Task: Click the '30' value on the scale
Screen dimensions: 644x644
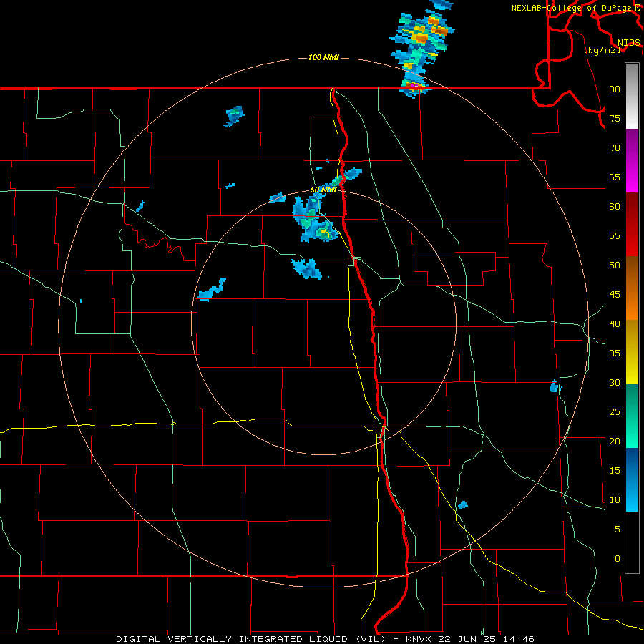Action: click(615, 382)
